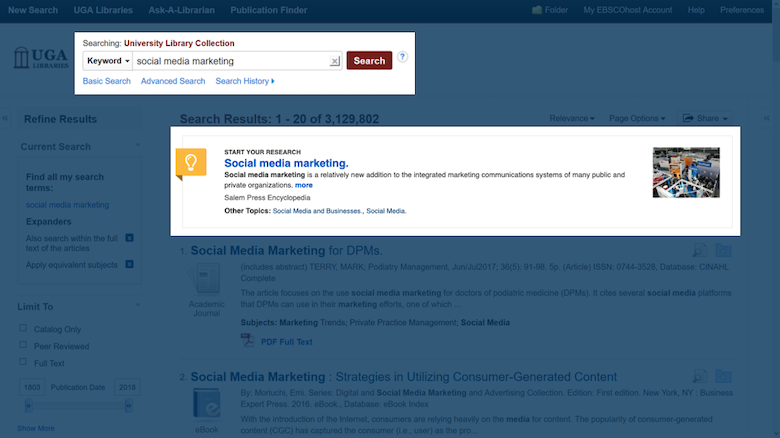Click 'more' link in research starter
780x438 pixels.
303,185
